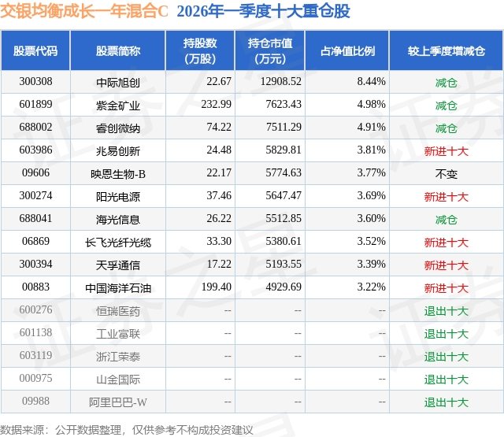
Task: Select stock code 300274
Action: [35, 196]
